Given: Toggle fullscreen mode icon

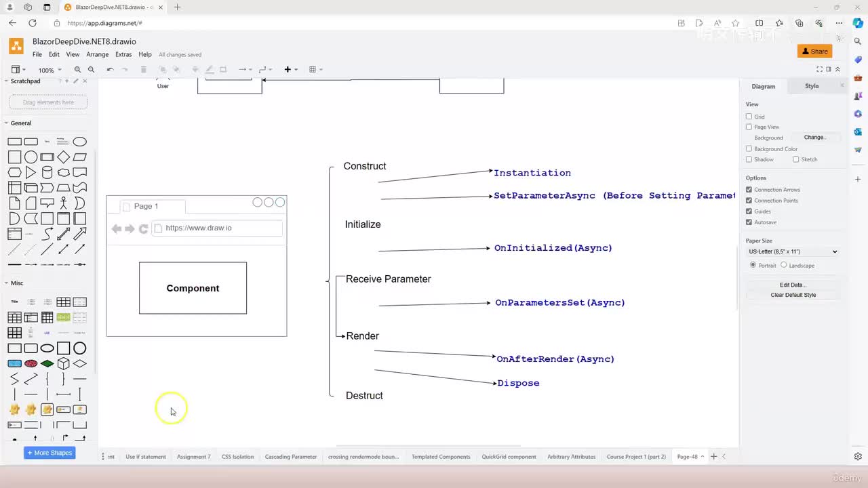Looking at the screenshot, I should (x=819, y=69).
